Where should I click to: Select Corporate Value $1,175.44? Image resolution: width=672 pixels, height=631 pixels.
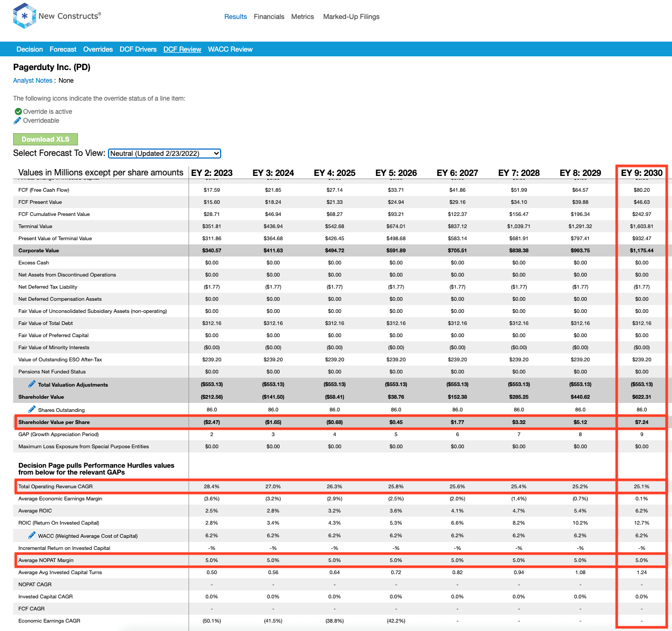click(x=642, y=251)
